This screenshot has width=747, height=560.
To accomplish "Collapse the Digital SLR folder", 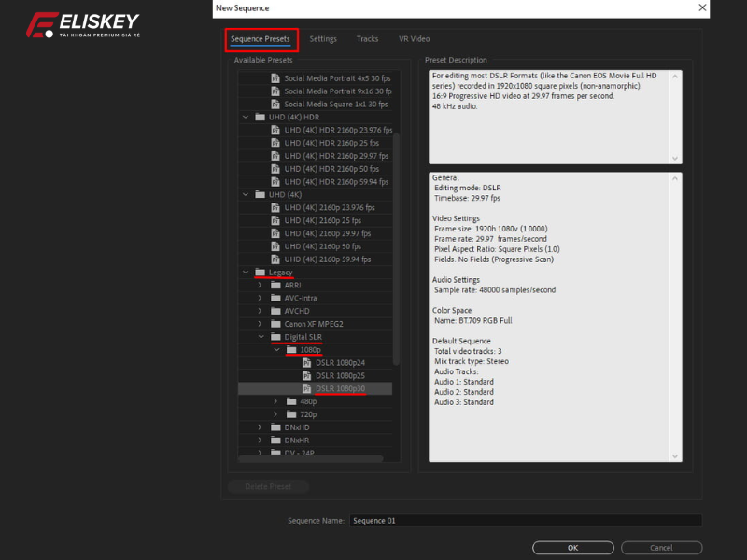I will pyautogui.click(x=261, y=337).
